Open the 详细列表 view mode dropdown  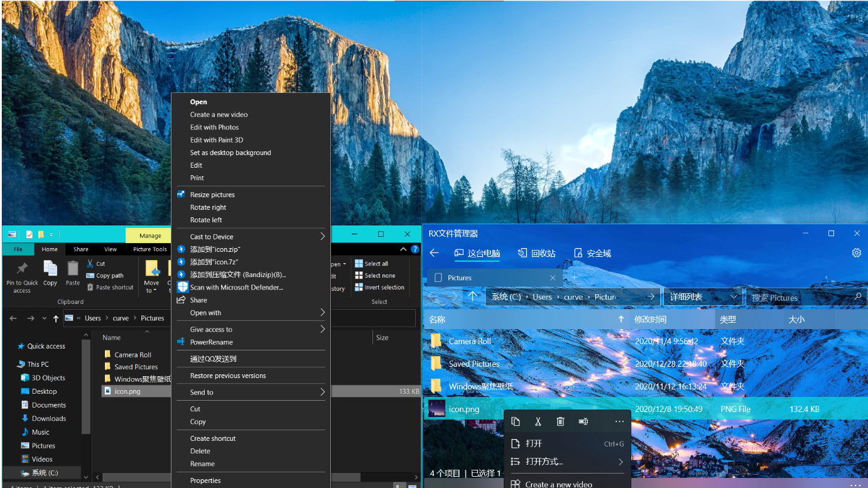pos(703,296)
